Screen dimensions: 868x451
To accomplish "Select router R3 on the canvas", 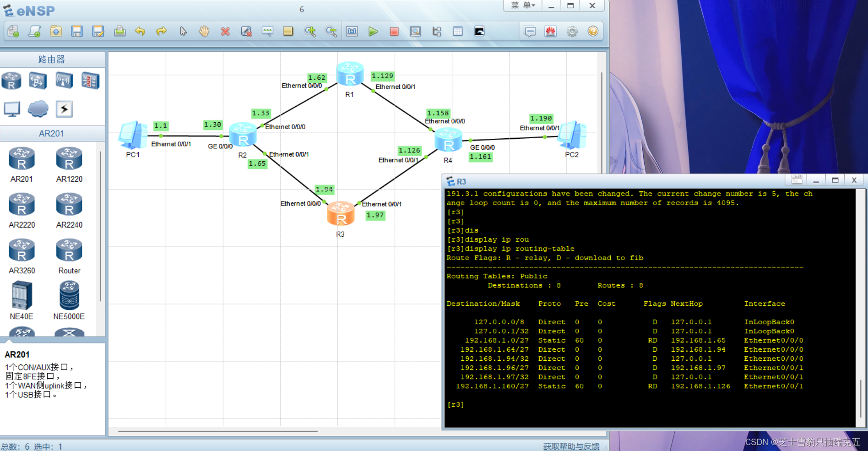I will click(x=341, y=214).
